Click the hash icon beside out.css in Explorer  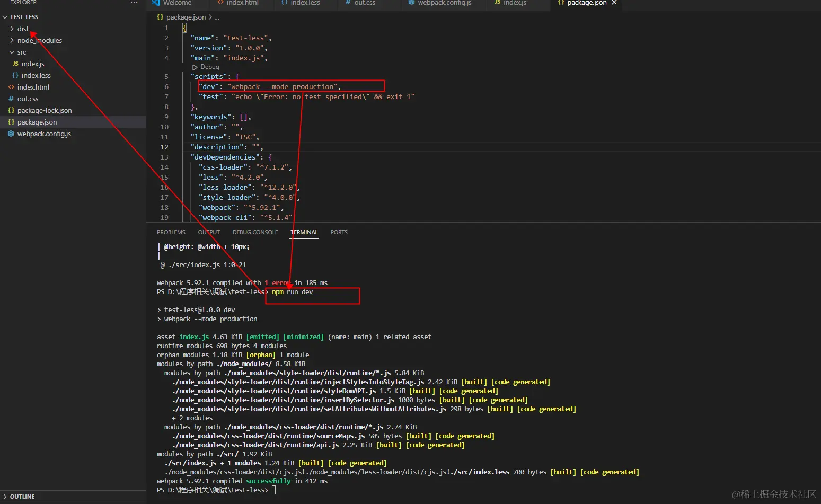[11, 99]
